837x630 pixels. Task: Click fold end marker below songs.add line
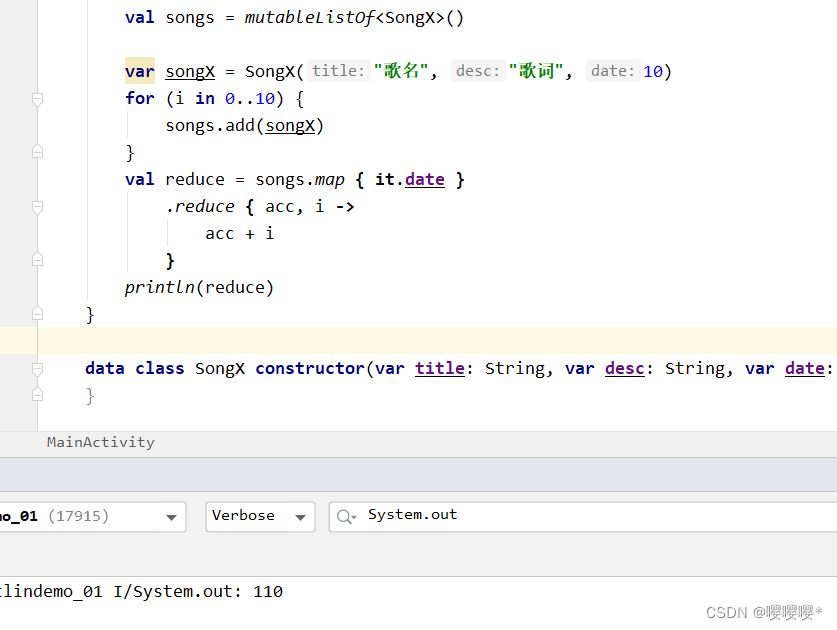37,152
